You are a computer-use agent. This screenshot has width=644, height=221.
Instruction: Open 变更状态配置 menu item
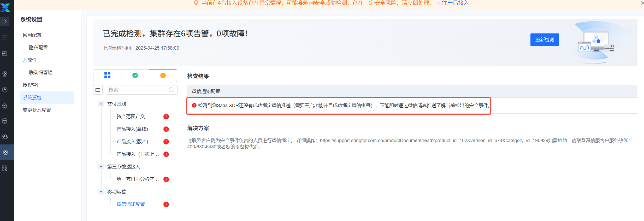tap(37, 110)
